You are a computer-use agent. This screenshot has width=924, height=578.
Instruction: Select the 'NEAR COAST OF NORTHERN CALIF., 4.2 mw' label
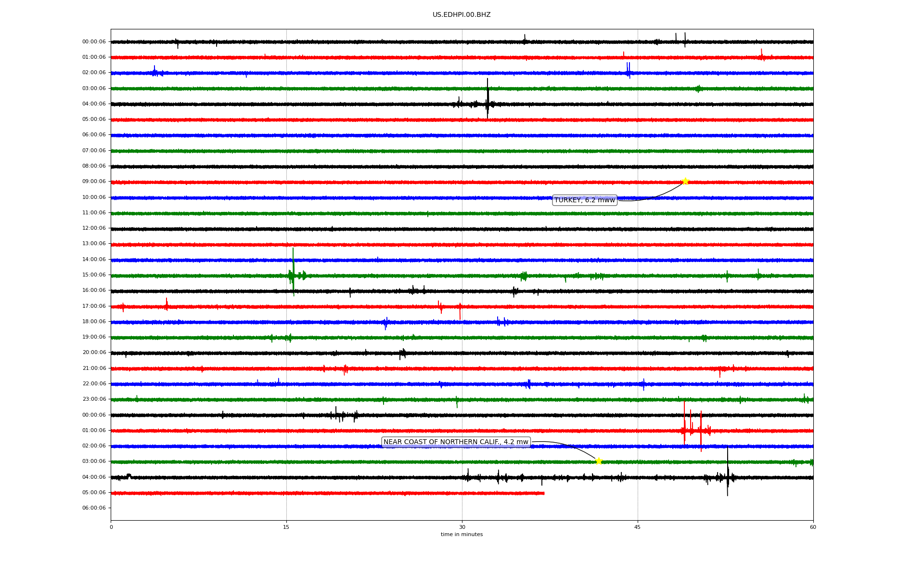[456, 442]
